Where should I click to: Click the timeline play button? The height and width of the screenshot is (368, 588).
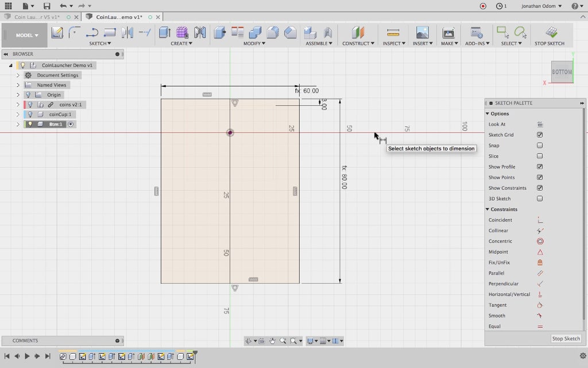point(27,356)
